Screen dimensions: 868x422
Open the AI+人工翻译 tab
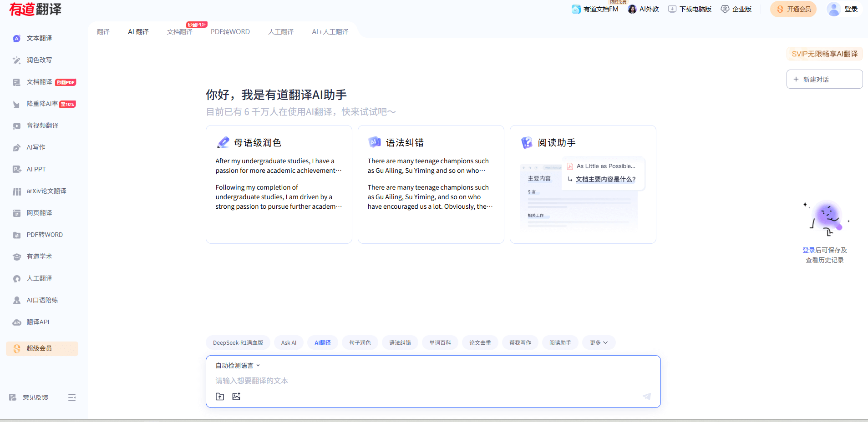click(330, 32)
